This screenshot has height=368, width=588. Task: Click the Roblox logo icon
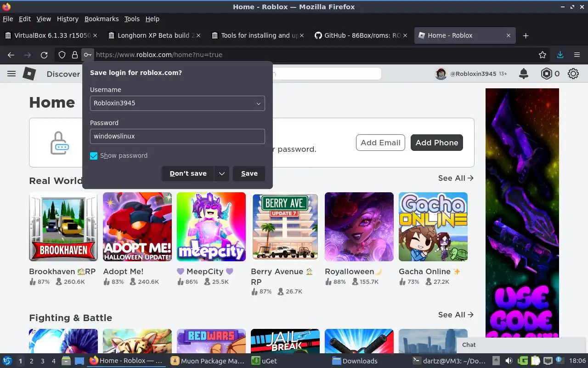point(29,74)
